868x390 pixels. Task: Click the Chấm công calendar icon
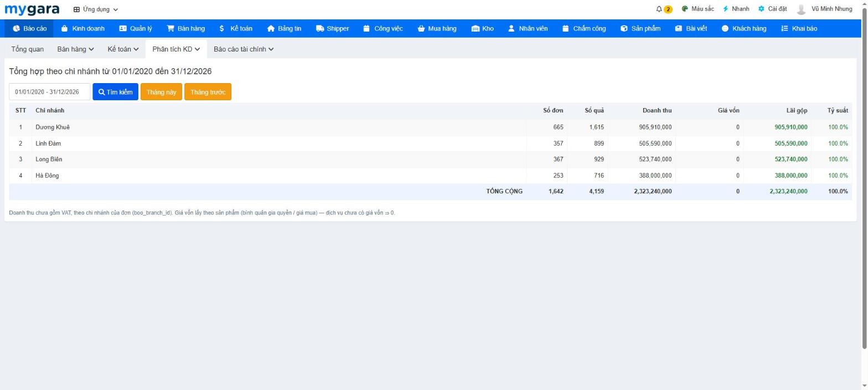566,28
